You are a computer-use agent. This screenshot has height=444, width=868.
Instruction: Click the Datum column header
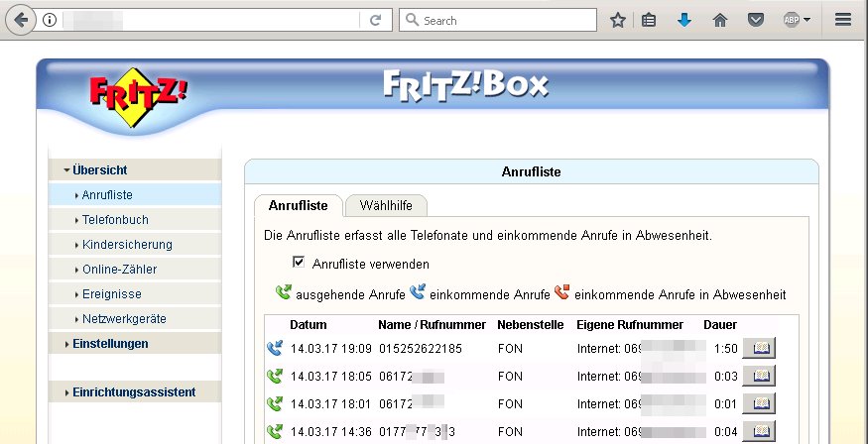click(x=309, y=324)
